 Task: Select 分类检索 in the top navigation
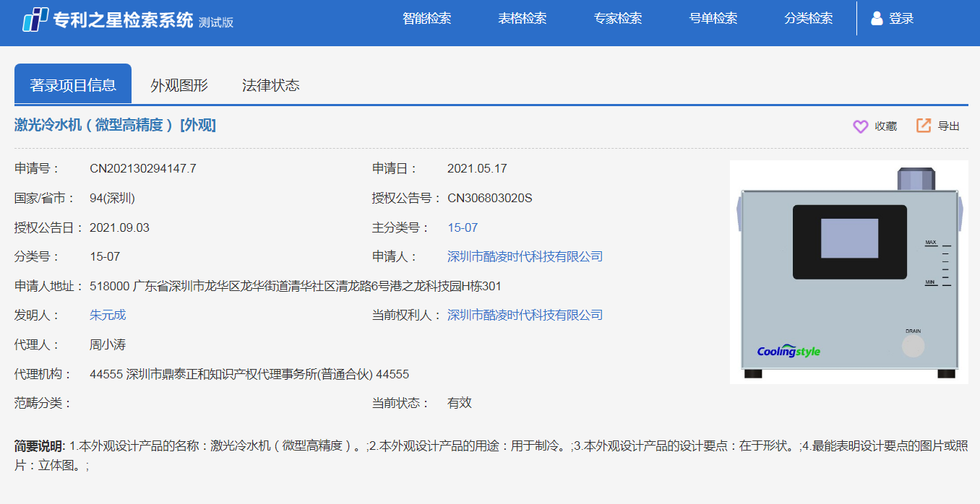click(808, 19)
